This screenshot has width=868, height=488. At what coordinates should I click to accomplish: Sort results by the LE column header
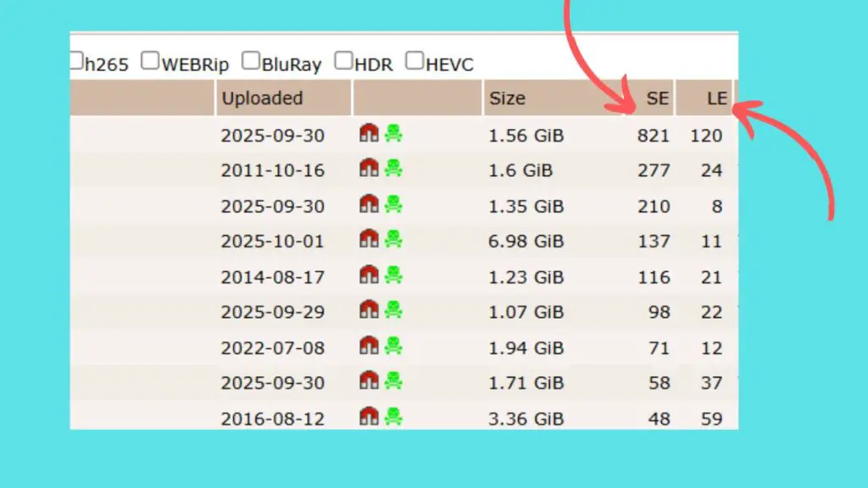pyautogui.click(x=717, y=98)
